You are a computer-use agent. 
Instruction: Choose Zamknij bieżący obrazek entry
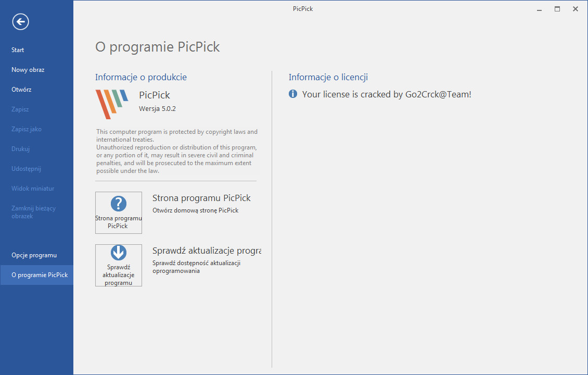coord(37,212)
